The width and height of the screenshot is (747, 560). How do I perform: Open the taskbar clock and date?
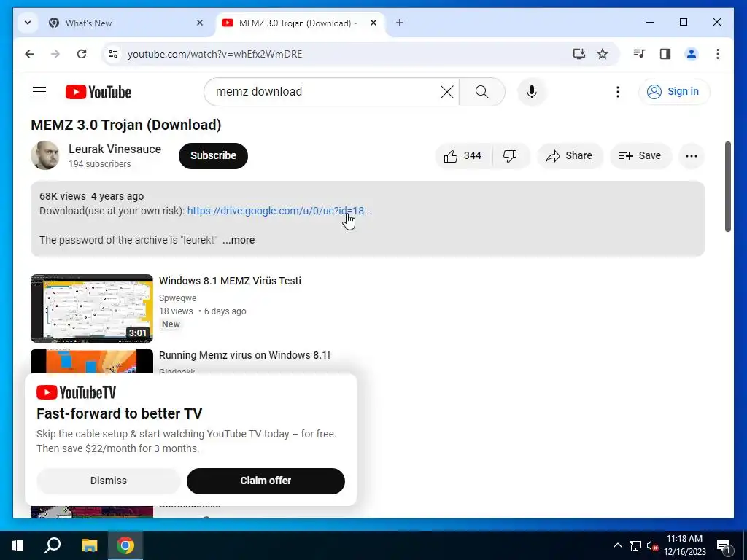pyautogui.click(x=684, y=545)
